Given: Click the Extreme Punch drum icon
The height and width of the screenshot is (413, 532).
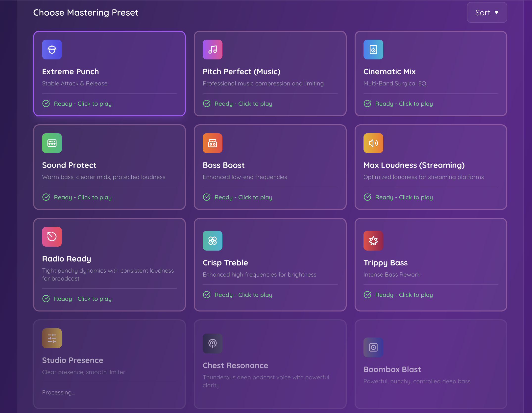Looking at the screenshot, I should [x=52, y=50].
